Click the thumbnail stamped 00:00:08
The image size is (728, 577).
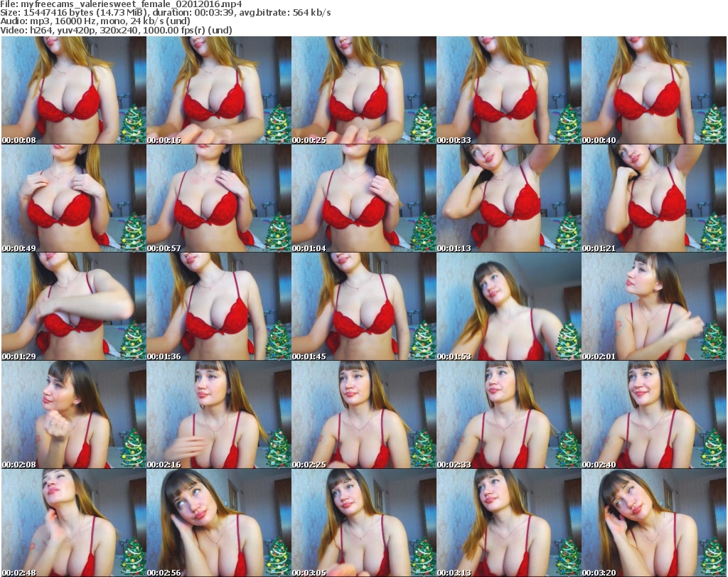coord(74,90)
